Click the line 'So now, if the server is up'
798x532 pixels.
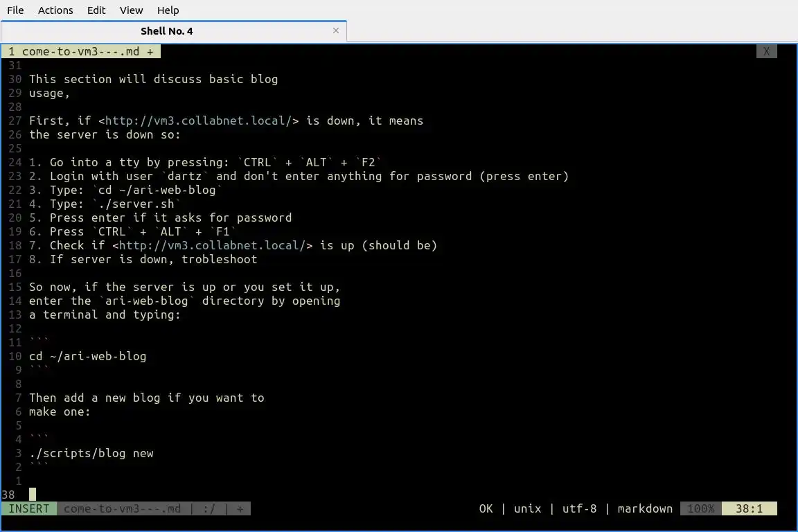click(x=184, y=287)
